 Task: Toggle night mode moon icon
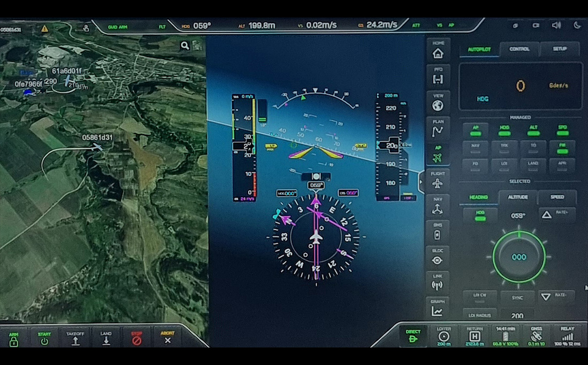577,25
